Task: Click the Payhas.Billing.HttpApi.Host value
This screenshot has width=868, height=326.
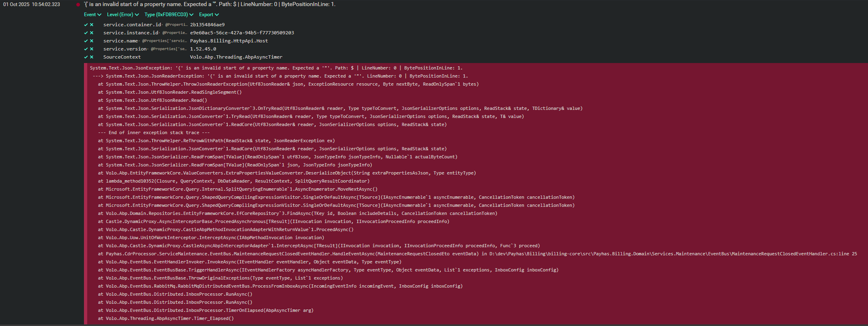Action: coord(229,41)
